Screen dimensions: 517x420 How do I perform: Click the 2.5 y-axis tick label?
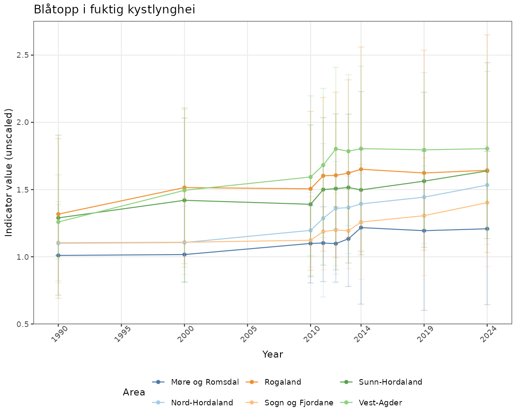tap(22, 55)
